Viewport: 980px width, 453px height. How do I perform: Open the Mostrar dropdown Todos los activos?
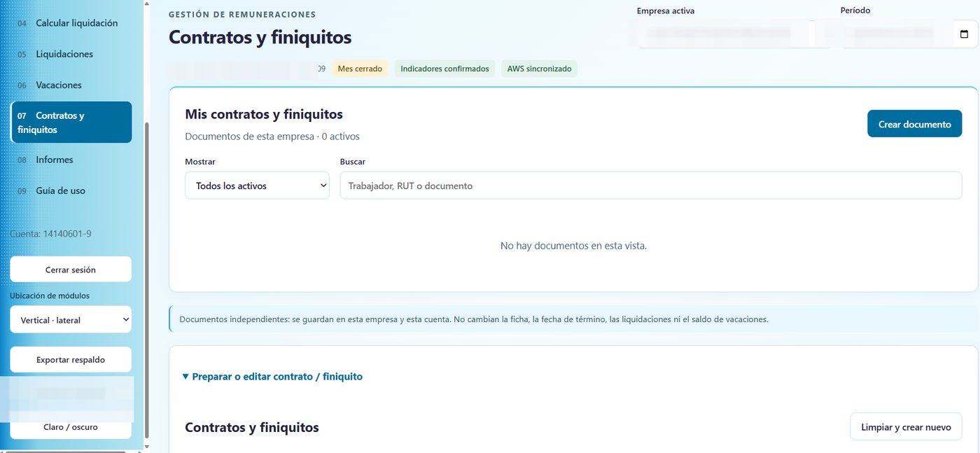257,186
